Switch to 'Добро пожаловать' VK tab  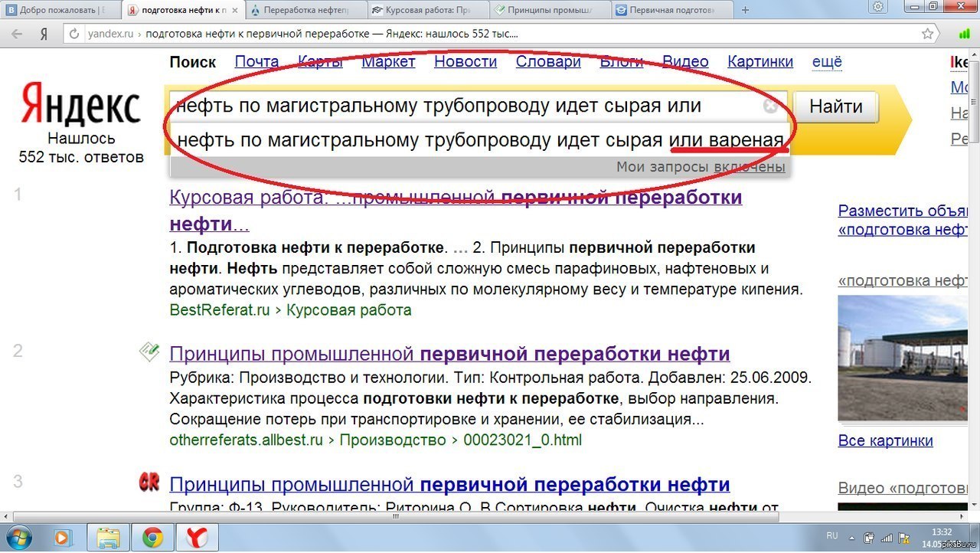click(61, 11)
